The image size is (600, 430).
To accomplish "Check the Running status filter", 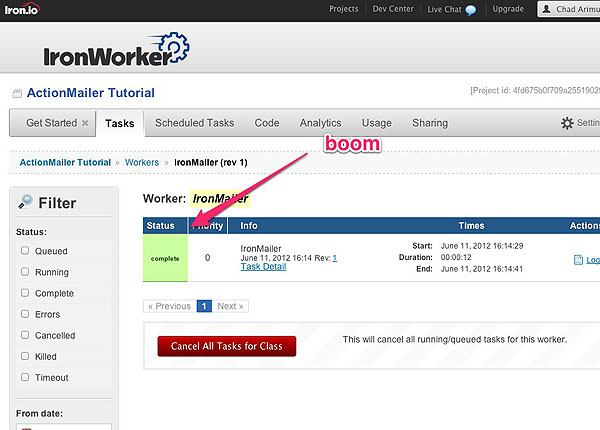I will point(25,272).
